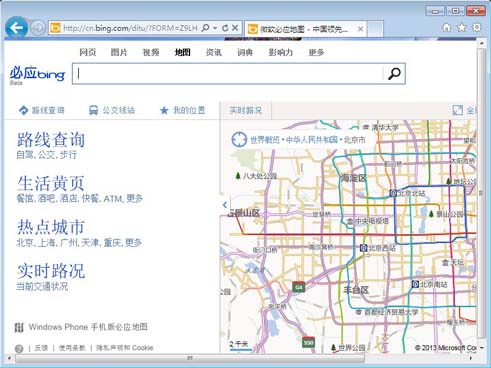Open 公交线站 bus lines tab

click(x=112, y=110)
